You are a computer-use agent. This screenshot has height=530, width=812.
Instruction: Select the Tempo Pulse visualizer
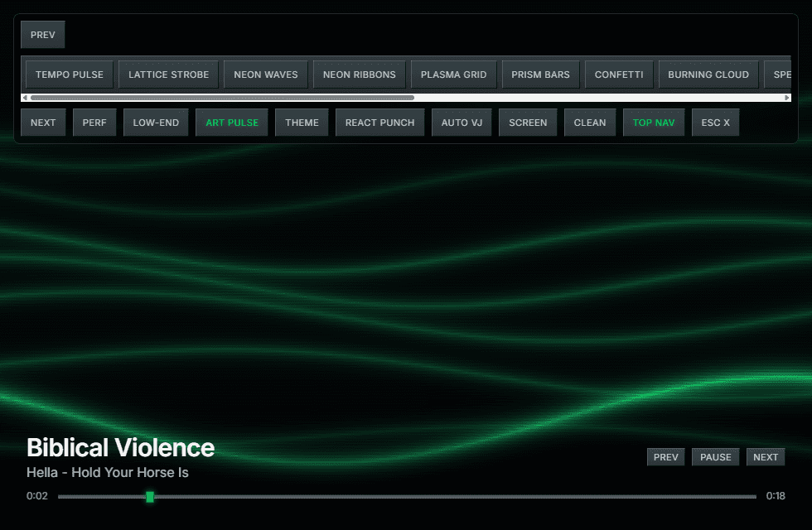tap(70, 75)
